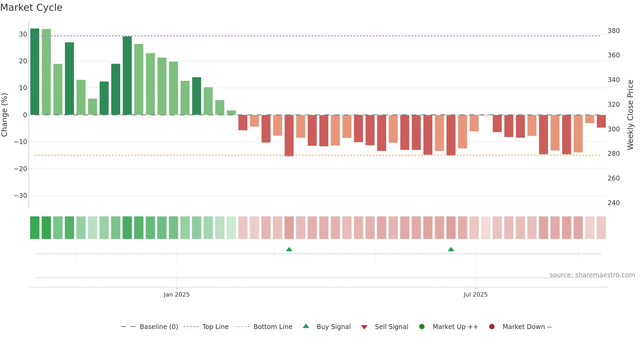Click the Weekly Close Price axis title

point(630,115)
